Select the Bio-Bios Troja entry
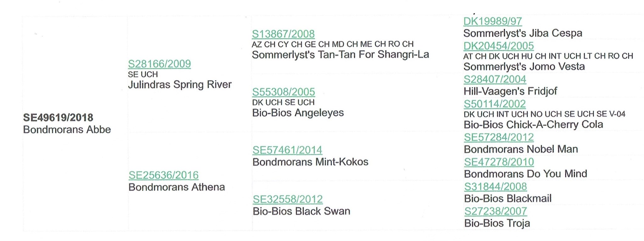Screen dimensions: 644x241 tap(497, 223)
